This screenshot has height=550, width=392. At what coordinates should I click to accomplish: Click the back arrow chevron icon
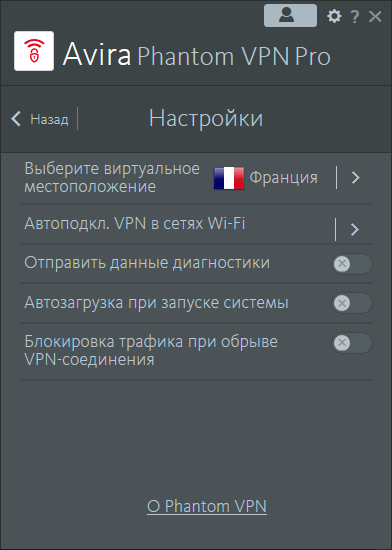(16, 119)
